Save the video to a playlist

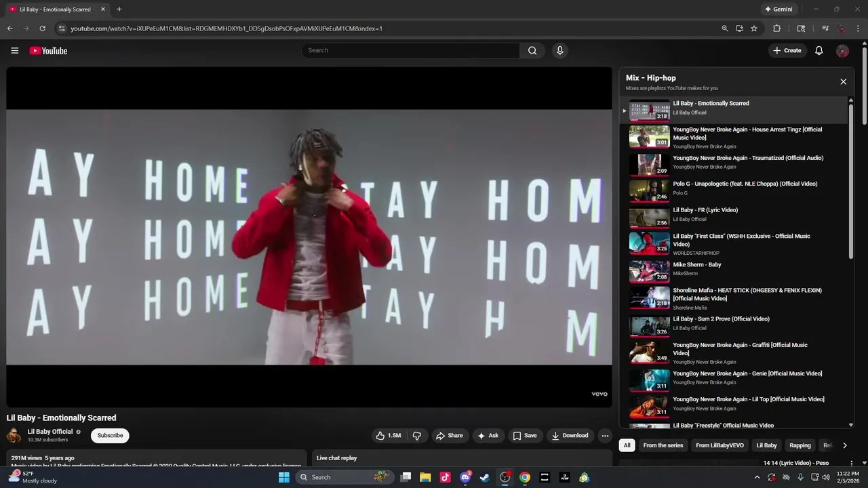pyautogui.click(x=525, y=436)
